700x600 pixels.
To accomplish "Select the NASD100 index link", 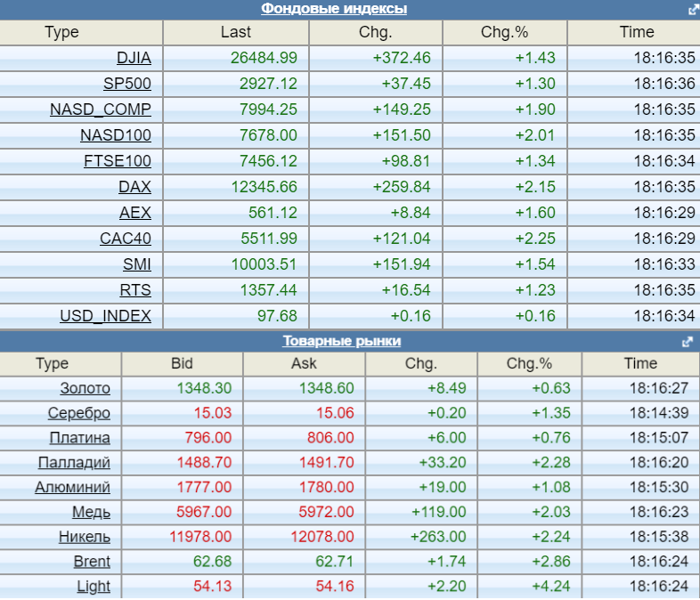I will (116, 135).
